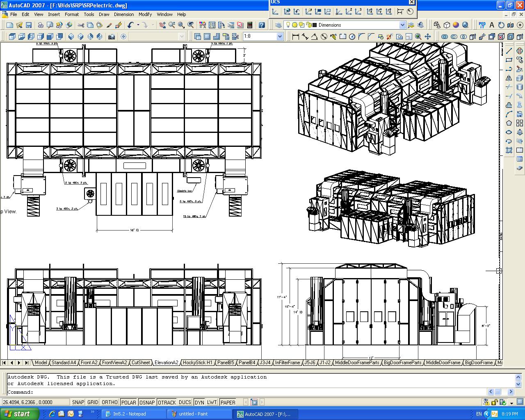Toggle OTRACK in status bar
This screenshot has height=420, width=525.
(167, 402)
